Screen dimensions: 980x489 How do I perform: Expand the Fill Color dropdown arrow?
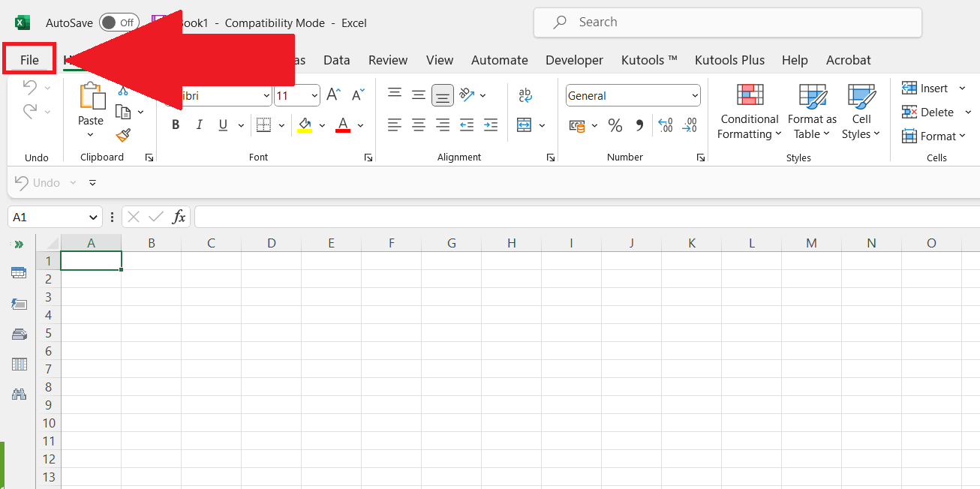[323, 124]
